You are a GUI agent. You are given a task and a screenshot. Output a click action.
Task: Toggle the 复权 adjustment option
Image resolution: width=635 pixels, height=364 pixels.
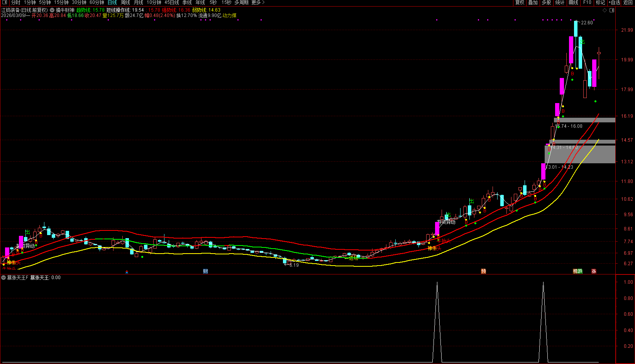click(x=520, y=3)
